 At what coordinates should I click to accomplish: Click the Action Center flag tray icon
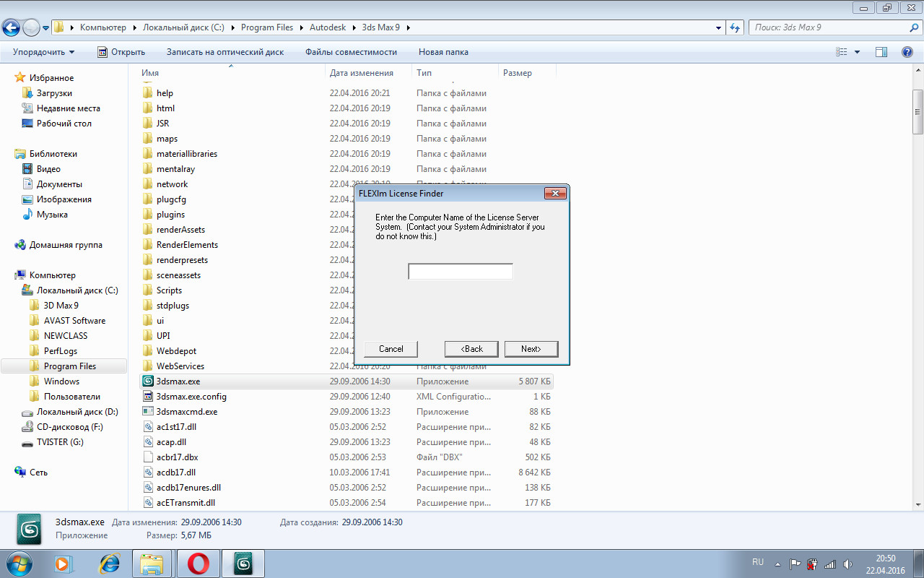[x=796, y=564]
